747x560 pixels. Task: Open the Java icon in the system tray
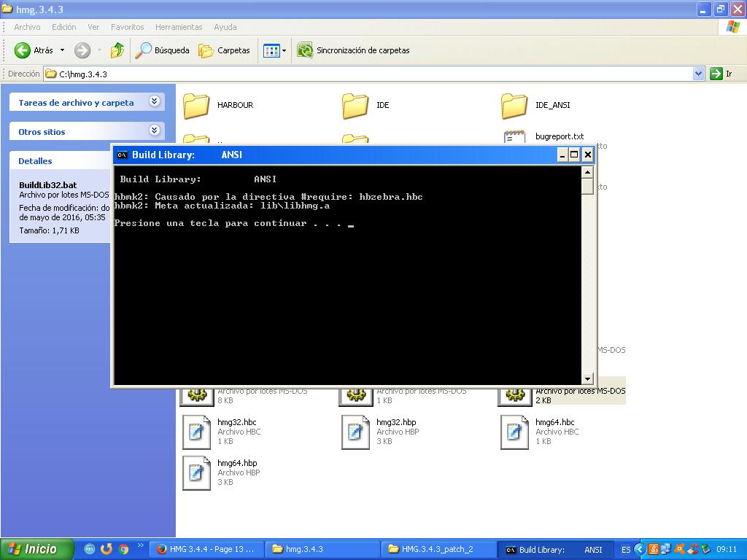654,549
